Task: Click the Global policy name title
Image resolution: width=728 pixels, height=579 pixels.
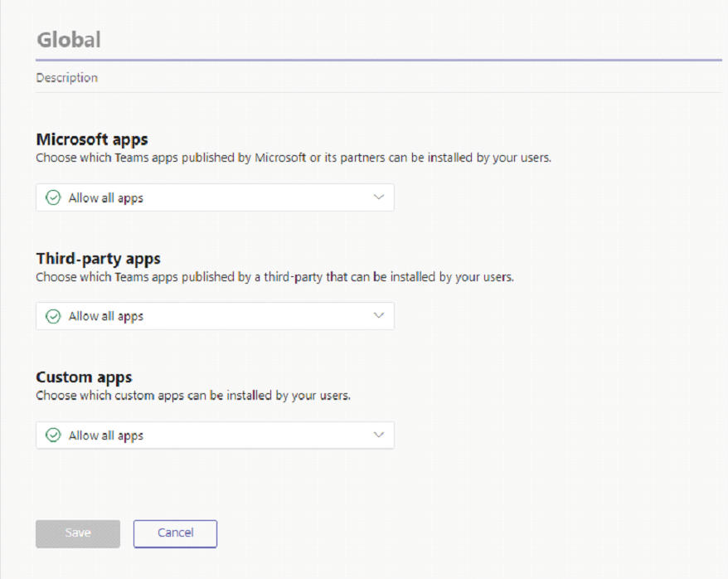Action: [x=68, y=40]
